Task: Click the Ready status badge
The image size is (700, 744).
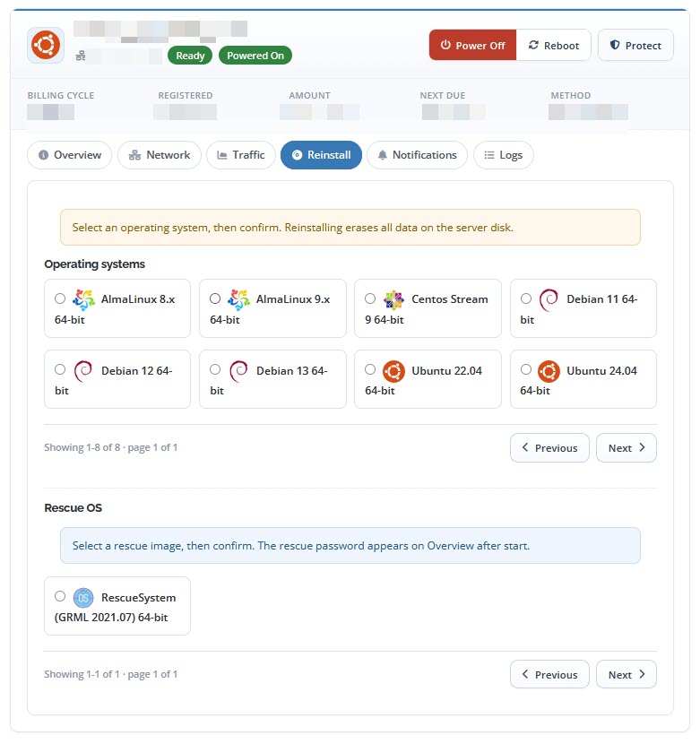Action: (190, 56)
